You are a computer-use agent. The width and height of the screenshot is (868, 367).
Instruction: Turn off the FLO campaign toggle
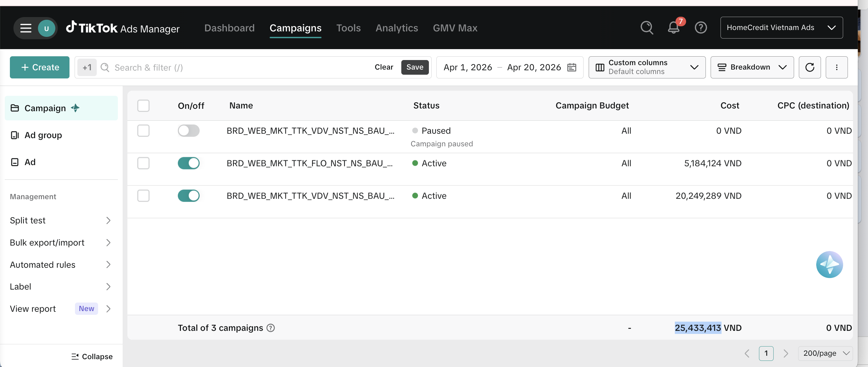tap(189, 163)
